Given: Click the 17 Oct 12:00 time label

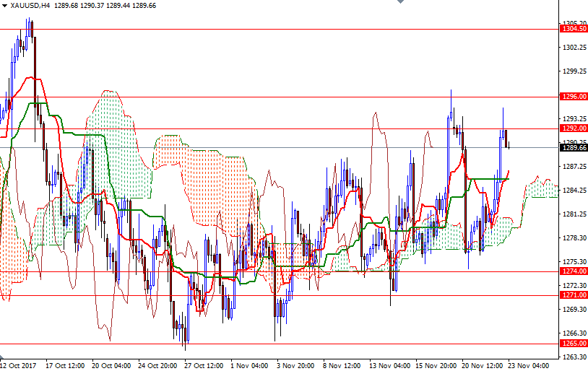Looking at the screenshot, I should tap(65, 365).
